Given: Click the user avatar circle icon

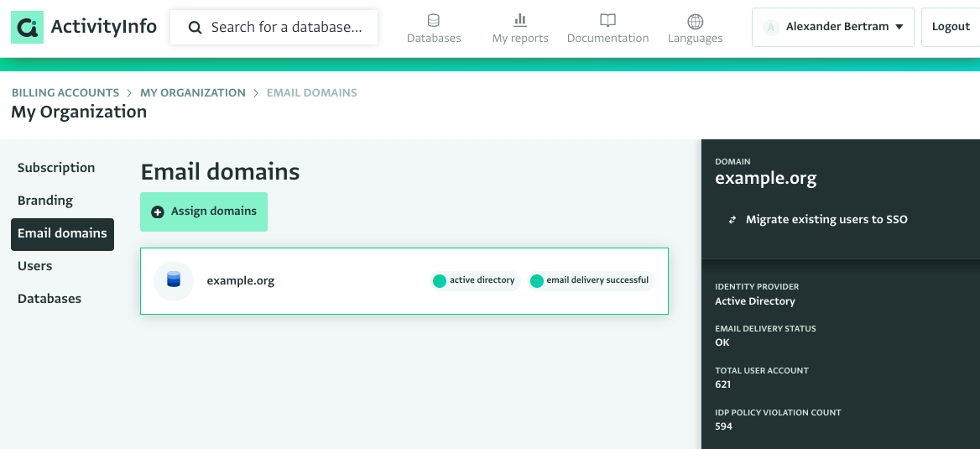Looking at the screenshot, I should tap(771, 27).
